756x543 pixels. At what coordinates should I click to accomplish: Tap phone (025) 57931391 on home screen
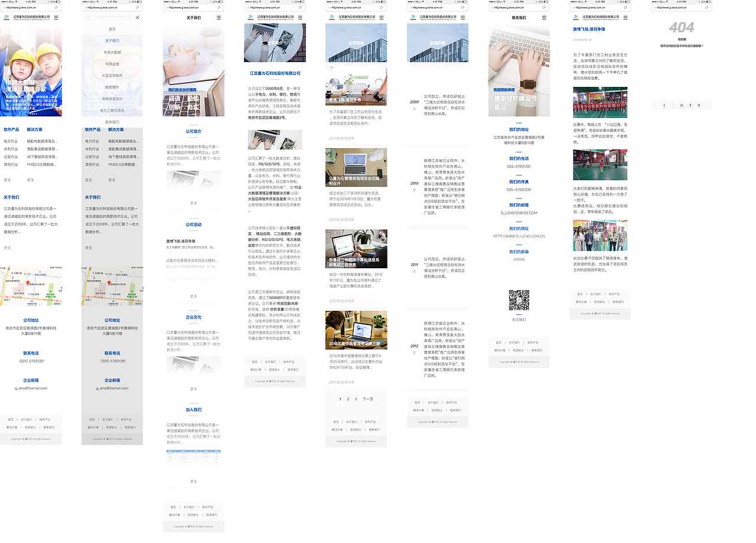(31, 361)
